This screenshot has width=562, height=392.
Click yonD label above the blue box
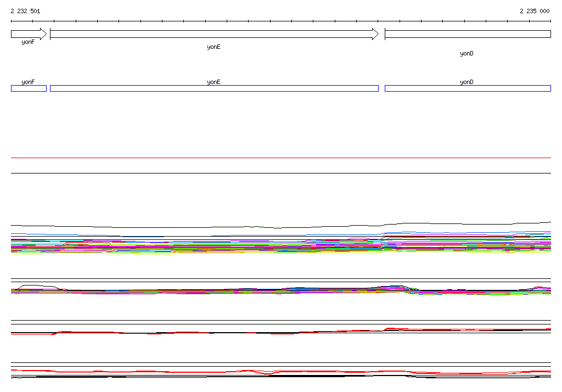tap(467, 82)
